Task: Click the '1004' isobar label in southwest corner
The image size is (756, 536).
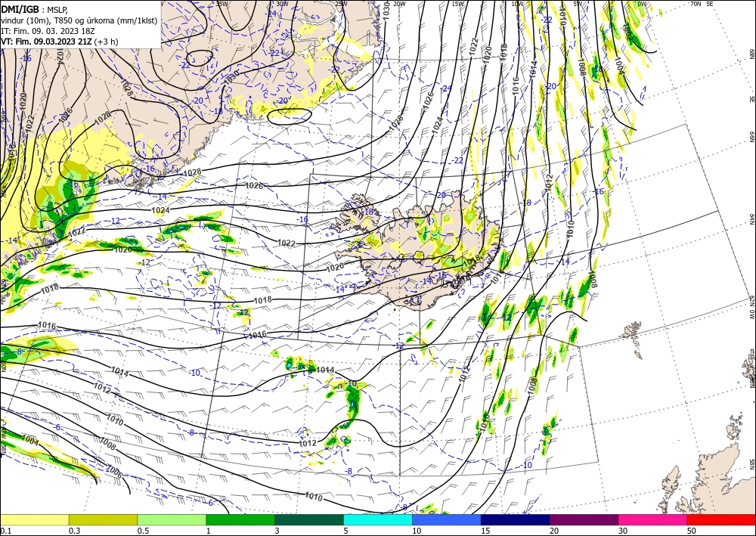Action: click(x=30, y=441)
